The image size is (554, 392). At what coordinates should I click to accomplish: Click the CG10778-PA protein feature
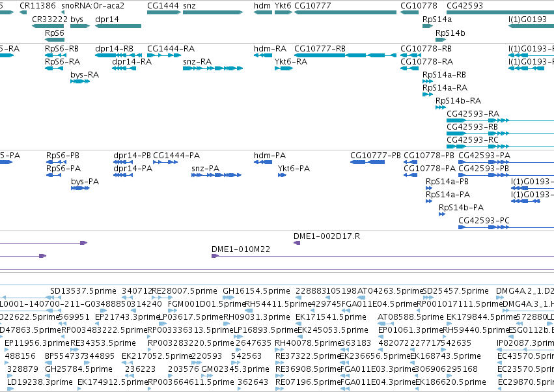411,175
